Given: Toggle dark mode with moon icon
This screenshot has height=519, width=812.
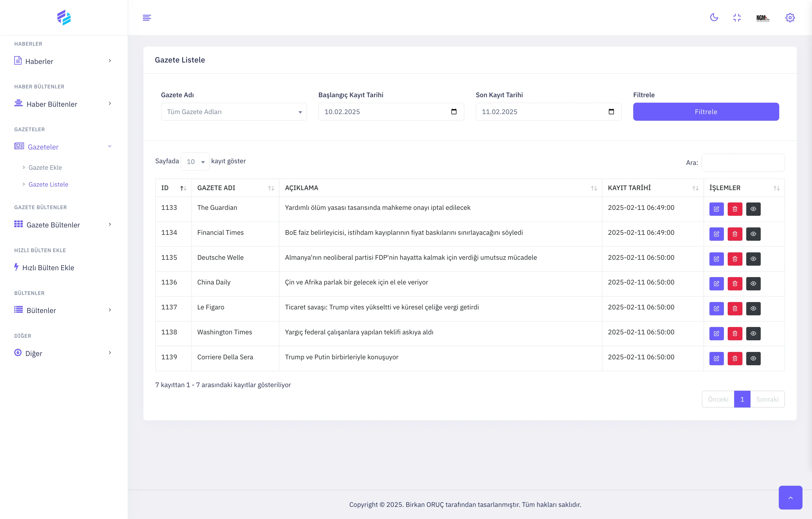Looking at the screenshot, I should click(x=714, y=18).
